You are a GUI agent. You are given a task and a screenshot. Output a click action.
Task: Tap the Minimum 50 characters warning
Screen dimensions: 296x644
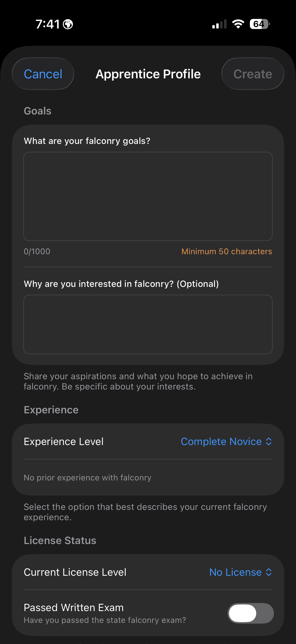coord(227,251)
